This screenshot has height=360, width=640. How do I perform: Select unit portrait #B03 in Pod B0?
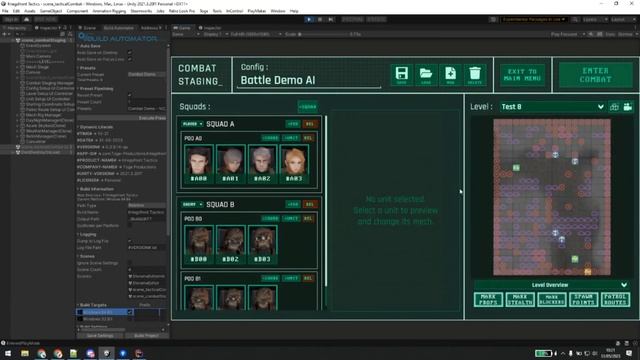(x=262, y=244)
